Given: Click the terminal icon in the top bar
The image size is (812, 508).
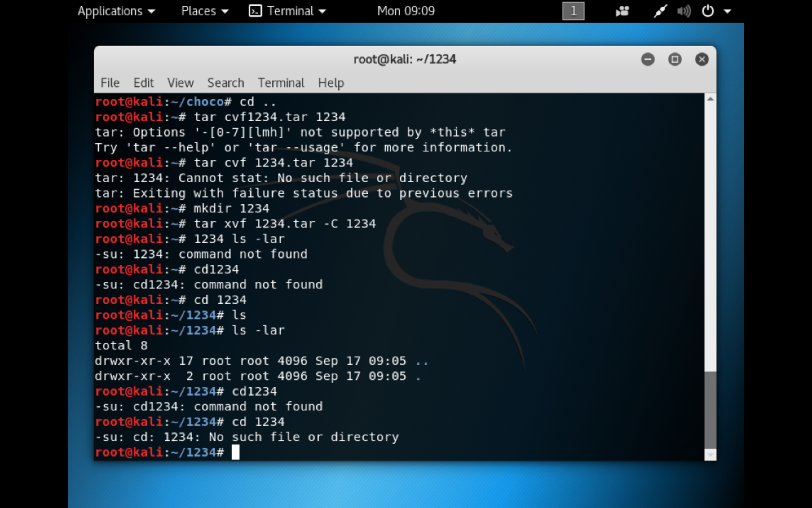Looking at the screenshot, I should 255,11.
